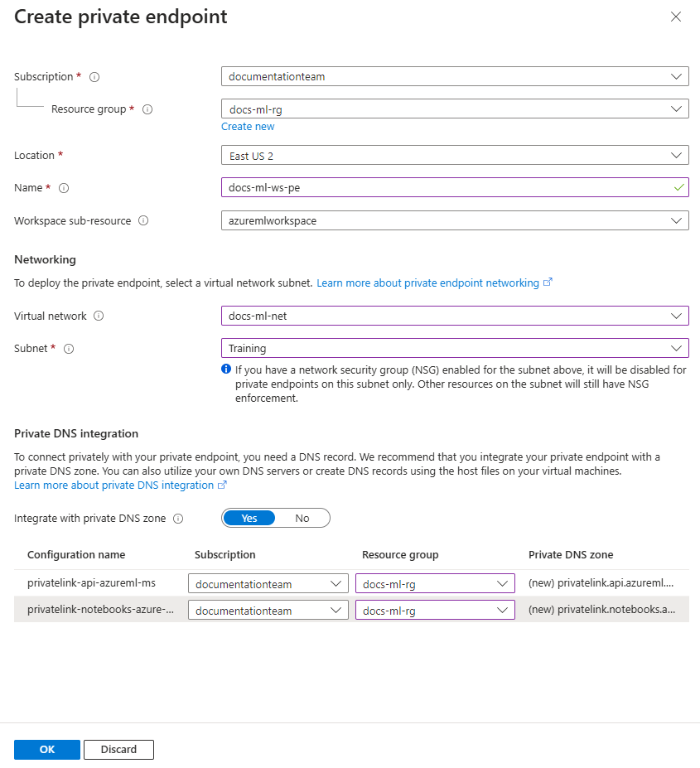Click the OK button
The image size is (700, 768).
(x=46, y=749)
